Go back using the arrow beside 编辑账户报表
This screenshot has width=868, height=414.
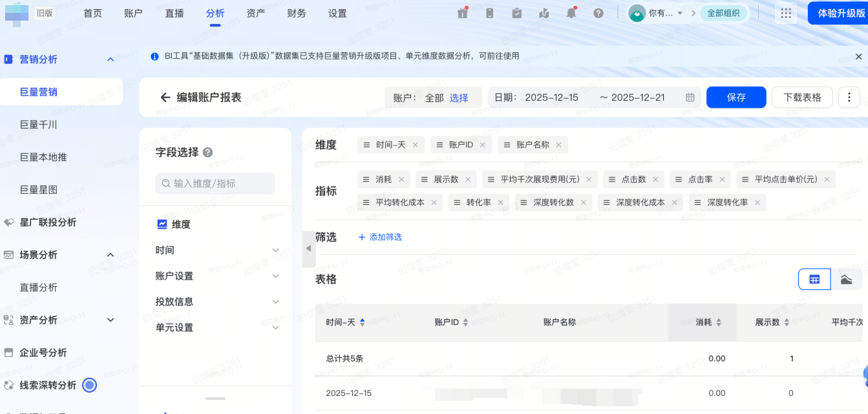[x=165, y=98]
